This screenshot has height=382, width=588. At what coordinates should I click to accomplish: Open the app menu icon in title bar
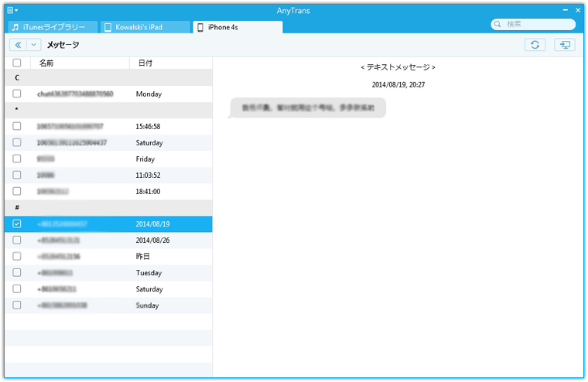point(12,10)
